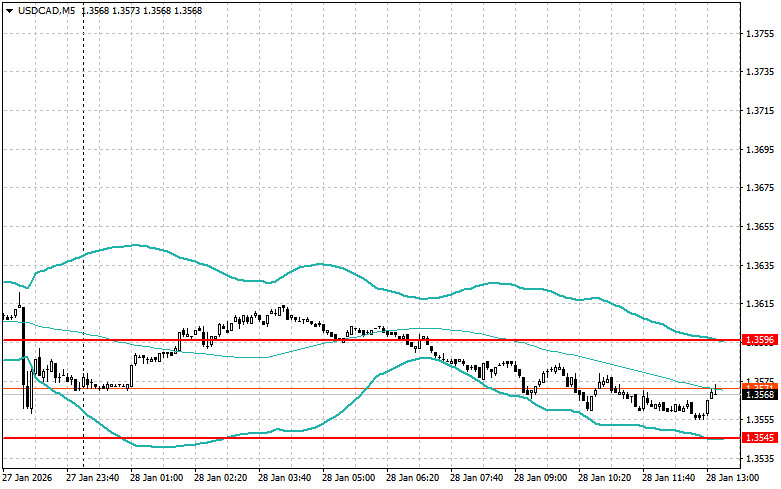The image size is (781, 489).
Task: Select the red 1.3596 price level tag
Action: [x=760, y=340]
